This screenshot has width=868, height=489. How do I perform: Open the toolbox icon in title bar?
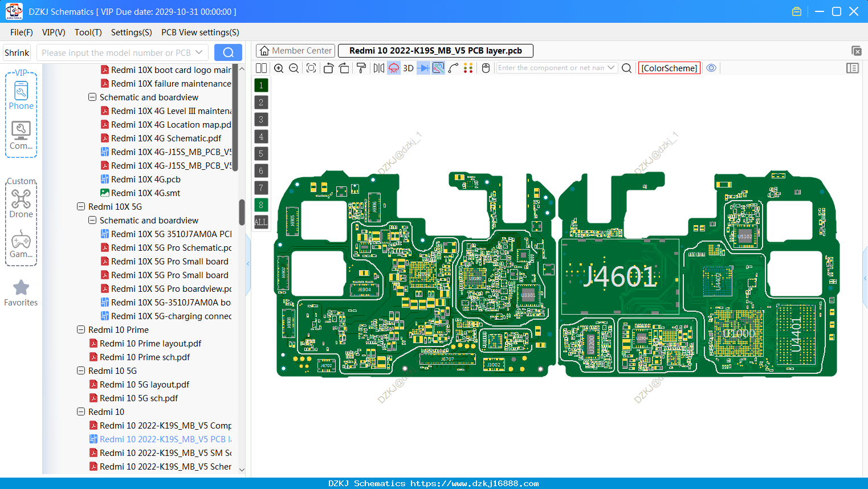(797, 11)
